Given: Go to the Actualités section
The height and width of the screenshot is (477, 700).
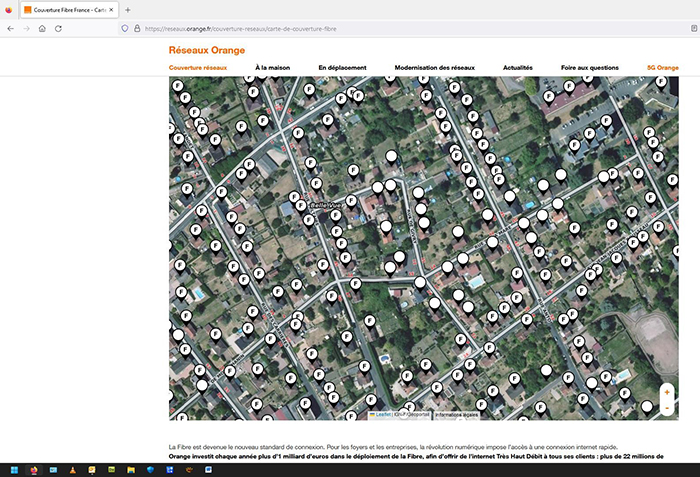Looking at the screenshot, I should click(517, 68).
